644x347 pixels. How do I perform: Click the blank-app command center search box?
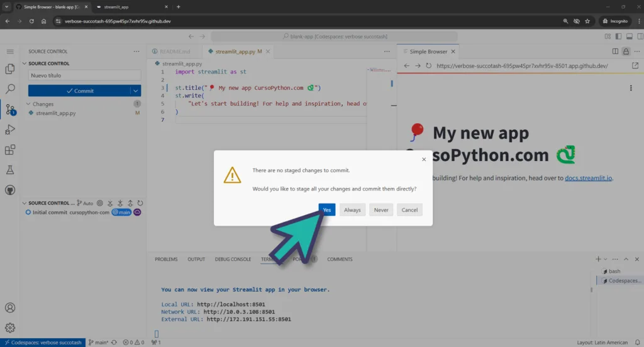[335, 36]
